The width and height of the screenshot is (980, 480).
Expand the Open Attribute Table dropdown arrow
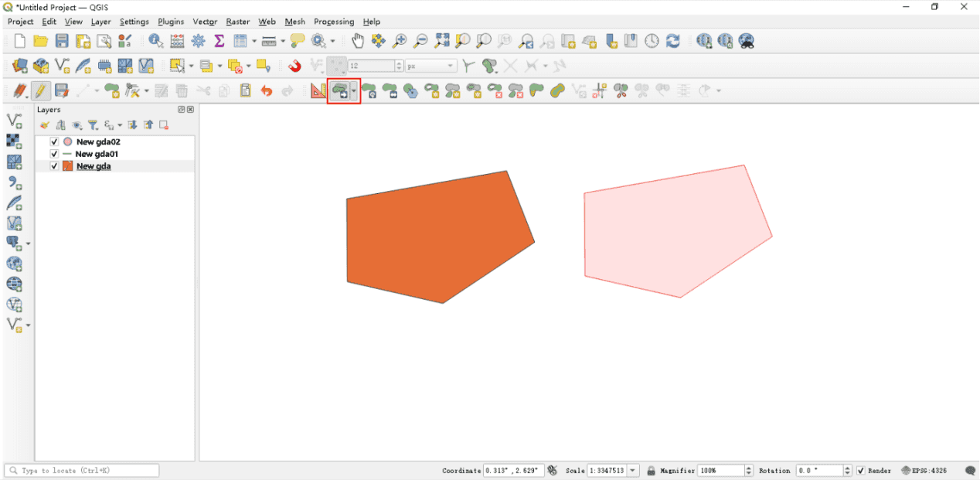(254, 41)
